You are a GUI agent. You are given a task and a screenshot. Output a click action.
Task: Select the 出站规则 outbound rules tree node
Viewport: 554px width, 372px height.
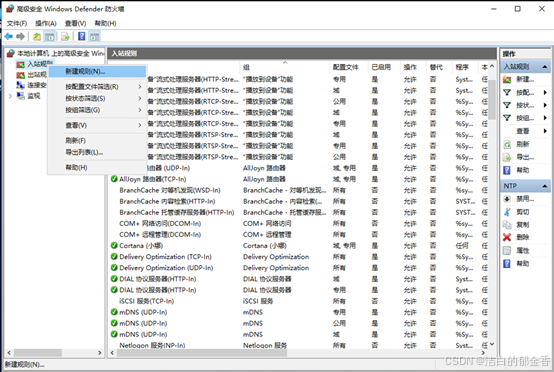point(32,75)
